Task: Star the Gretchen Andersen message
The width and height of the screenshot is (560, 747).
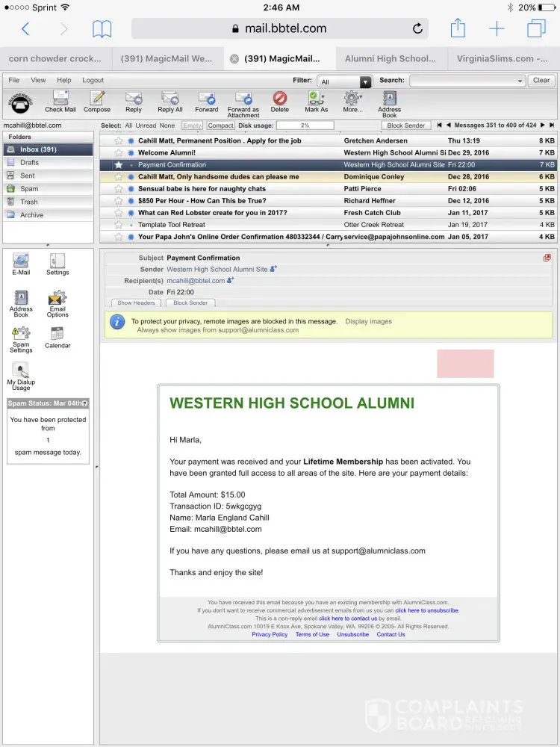Action: coord(119,141)
